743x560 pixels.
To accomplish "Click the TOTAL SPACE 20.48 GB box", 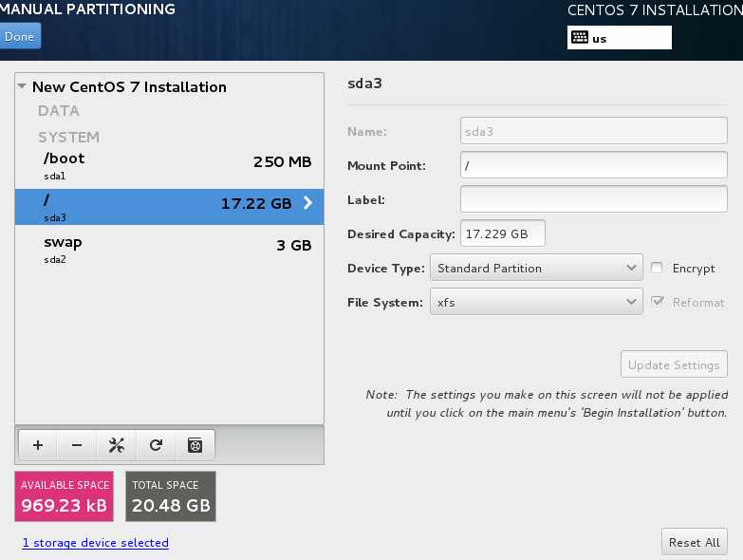I will click(x=171, y=496).
